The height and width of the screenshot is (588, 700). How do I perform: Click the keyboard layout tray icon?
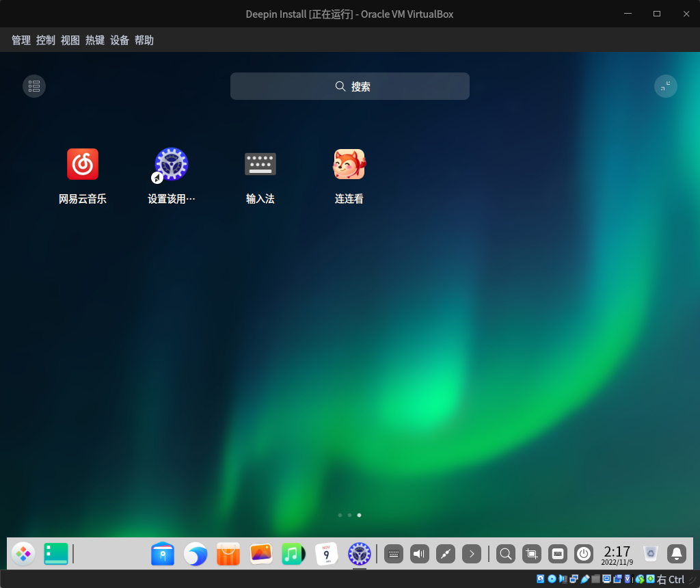tap(394, 554)
